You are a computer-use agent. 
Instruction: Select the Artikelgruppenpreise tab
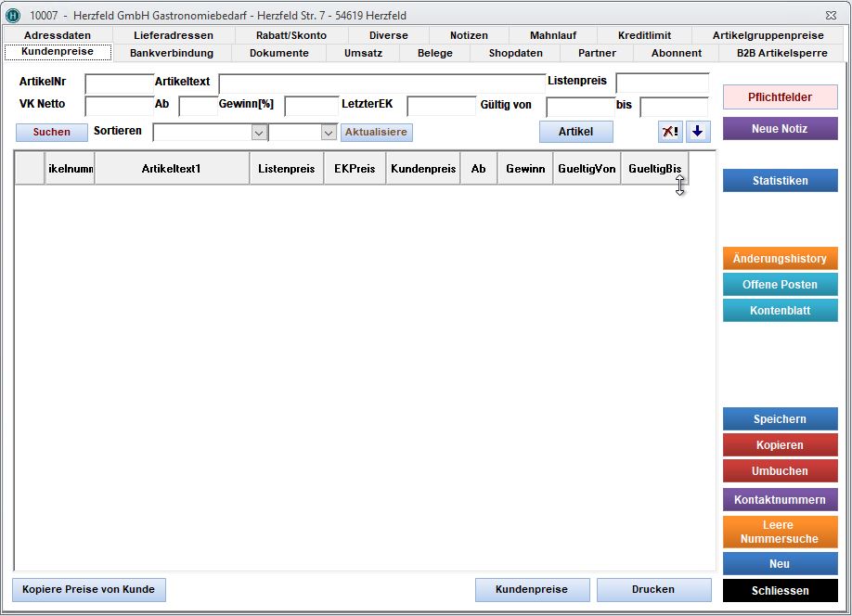coord(768,35)
